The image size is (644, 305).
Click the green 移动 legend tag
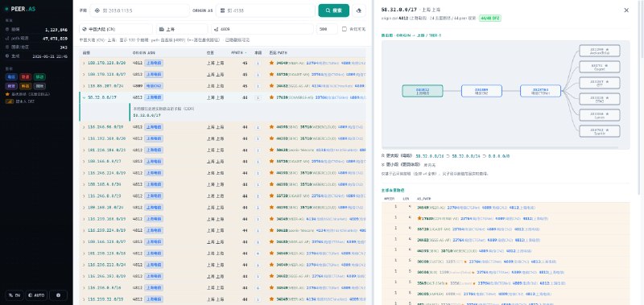[39, 76]
